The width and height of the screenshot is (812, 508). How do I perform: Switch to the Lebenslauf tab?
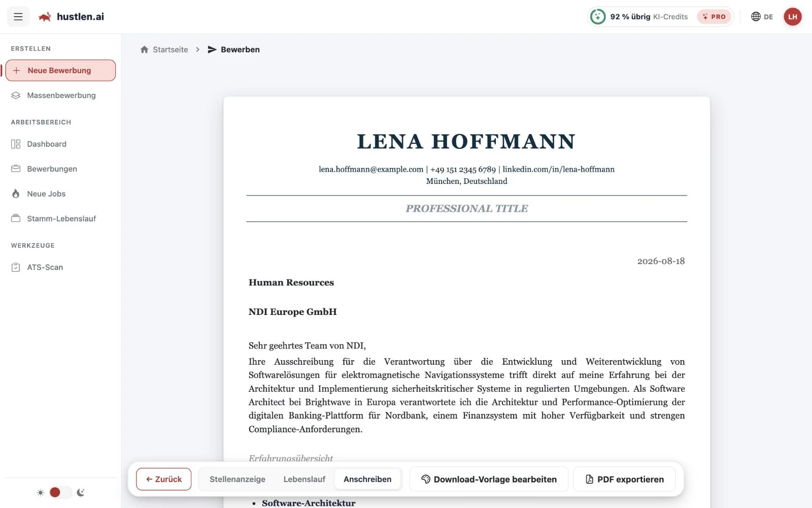click(x=304, y=479)
